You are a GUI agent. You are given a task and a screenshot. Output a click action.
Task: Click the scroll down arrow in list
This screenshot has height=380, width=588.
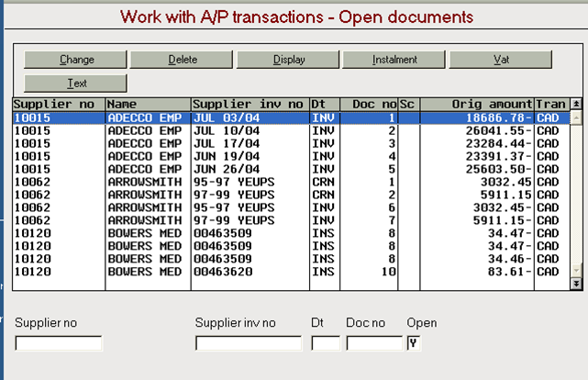576,270
